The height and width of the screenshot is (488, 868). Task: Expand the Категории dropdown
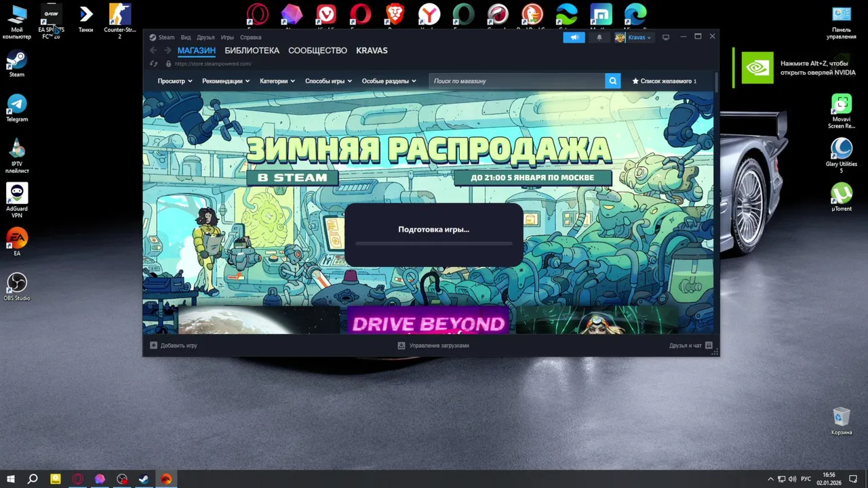tap(277, 81)
